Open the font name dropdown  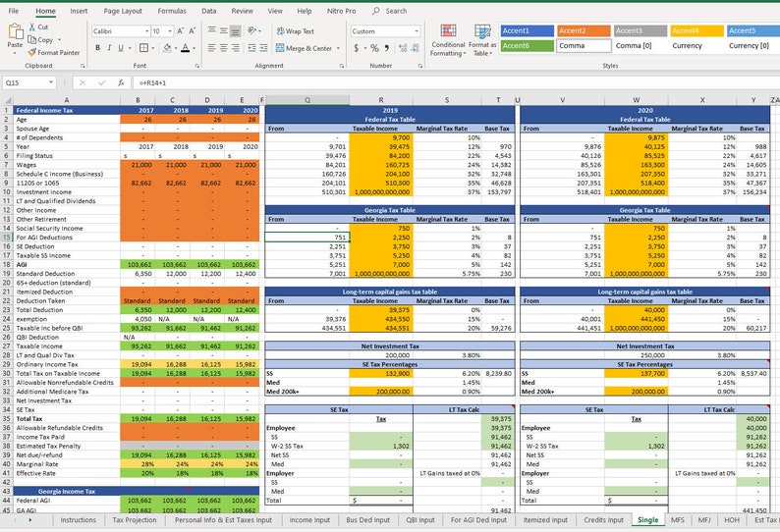pyautogui.click(x=146, y=30)
